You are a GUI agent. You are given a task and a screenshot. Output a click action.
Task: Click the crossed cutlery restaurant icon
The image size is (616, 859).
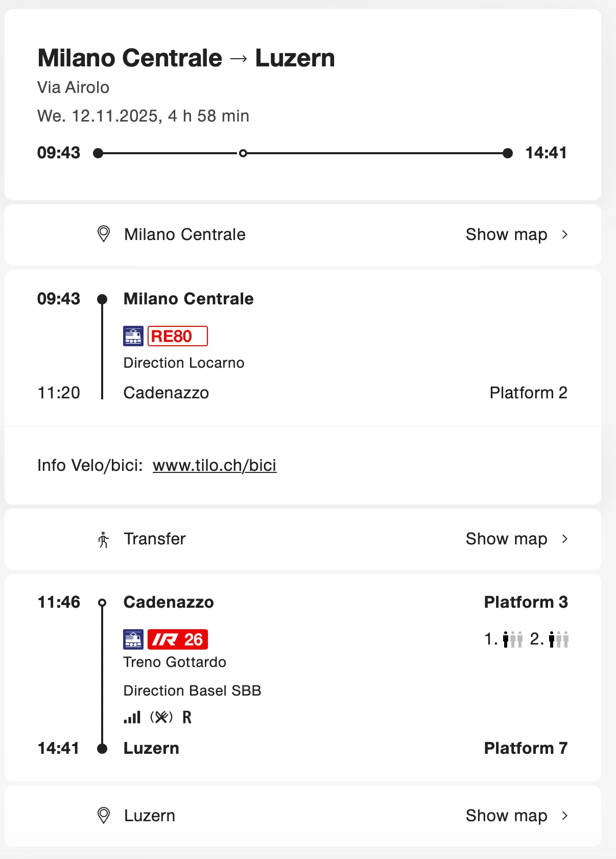pos(161,718)
